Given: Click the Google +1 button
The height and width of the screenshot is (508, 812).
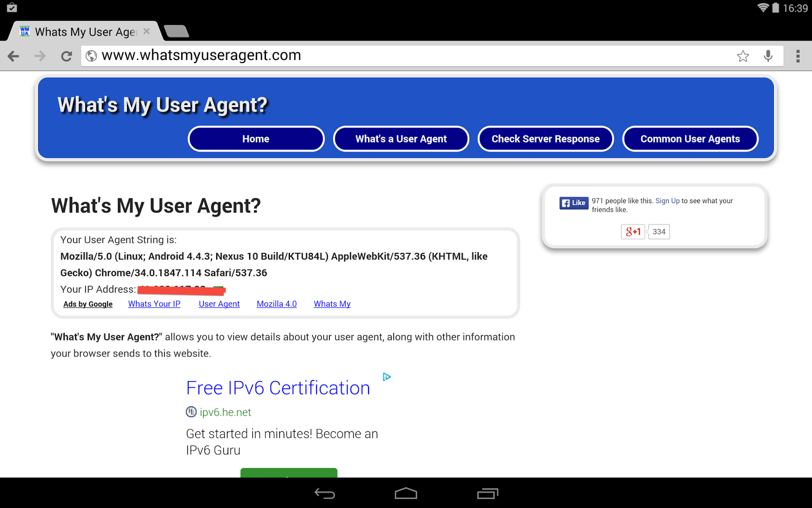Looking at the screenshot, I should pyautogui.click(x=633, y=232).
